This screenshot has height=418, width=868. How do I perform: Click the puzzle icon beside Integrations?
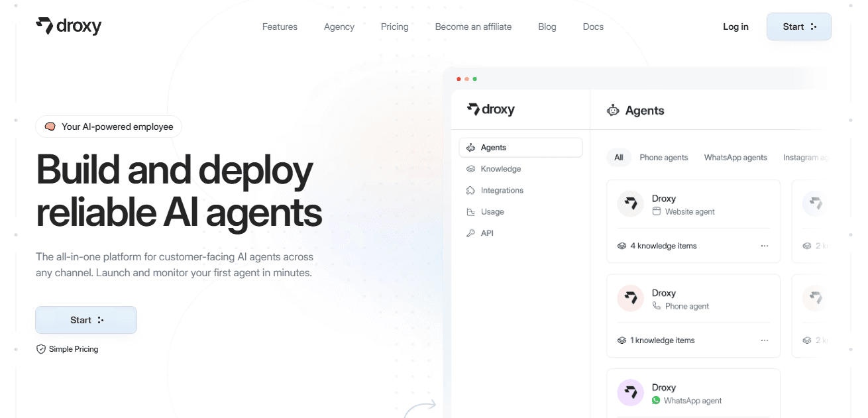point(470,190)
